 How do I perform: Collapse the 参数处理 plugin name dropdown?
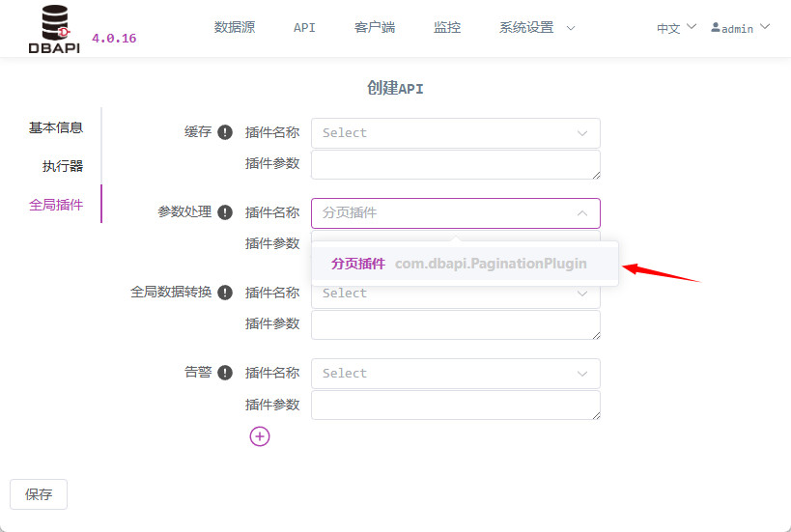[x=456, y=212]
